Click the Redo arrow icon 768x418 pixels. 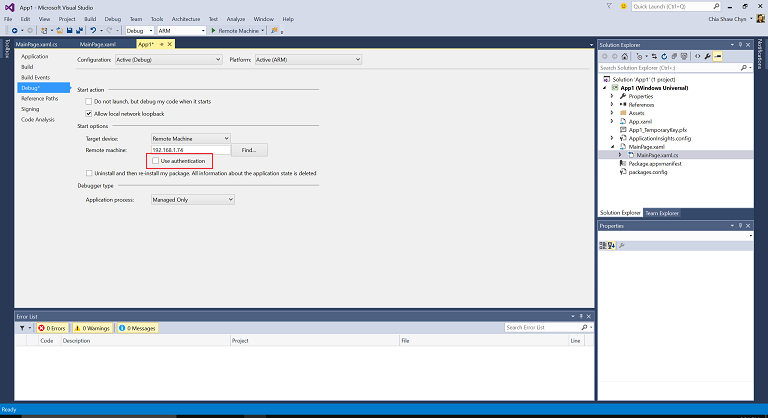(109, 30)
